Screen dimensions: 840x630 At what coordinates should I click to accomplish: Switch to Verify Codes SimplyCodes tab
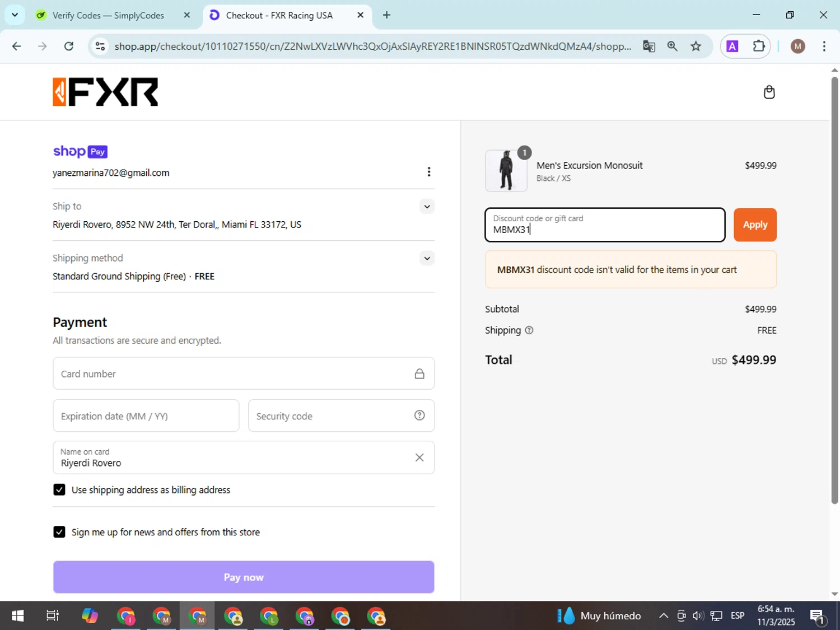point(108,15)
